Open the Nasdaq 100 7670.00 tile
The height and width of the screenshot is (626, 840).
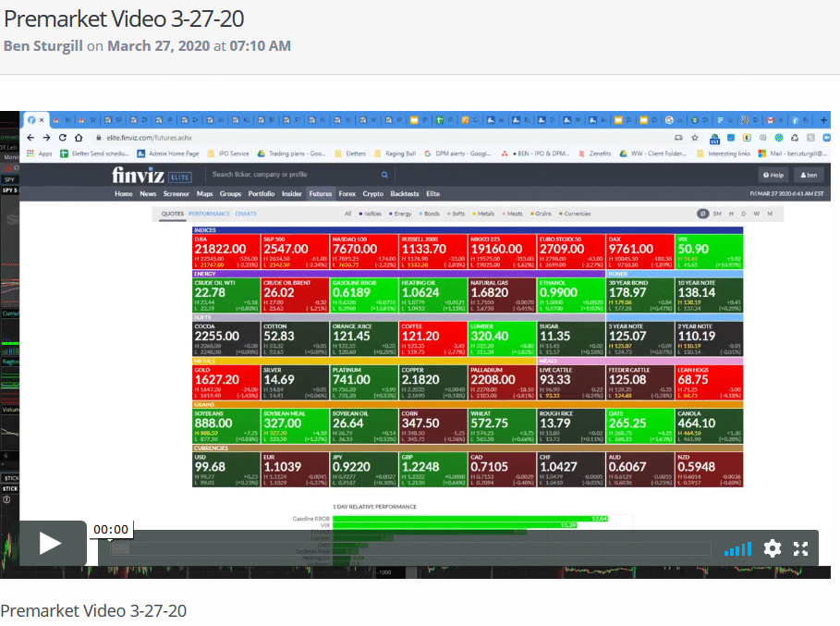(364, 252)
